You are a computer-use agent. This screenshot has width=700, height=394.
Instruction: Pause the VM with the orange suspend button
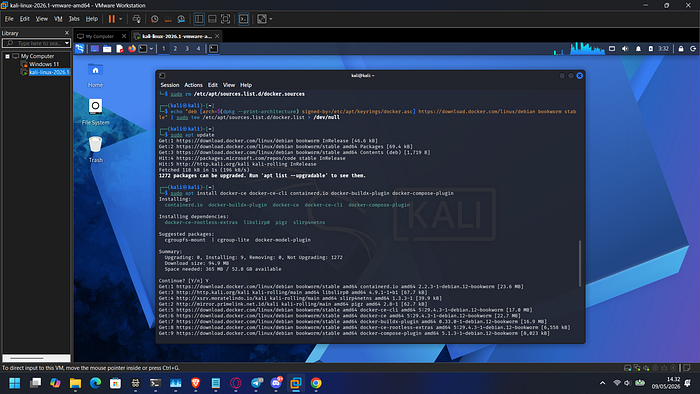pyautogui.click(x=112, y=19)
